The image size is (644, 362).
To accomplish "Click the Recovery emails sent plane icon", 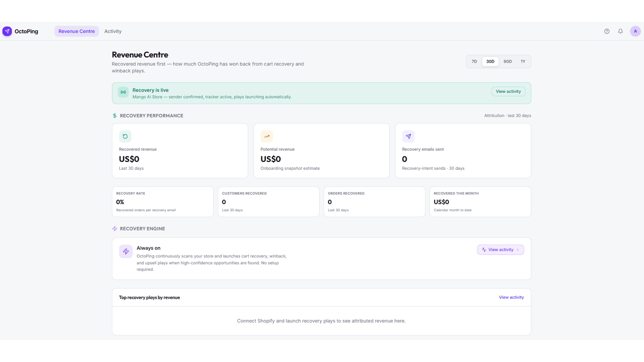I will (408, 136).
